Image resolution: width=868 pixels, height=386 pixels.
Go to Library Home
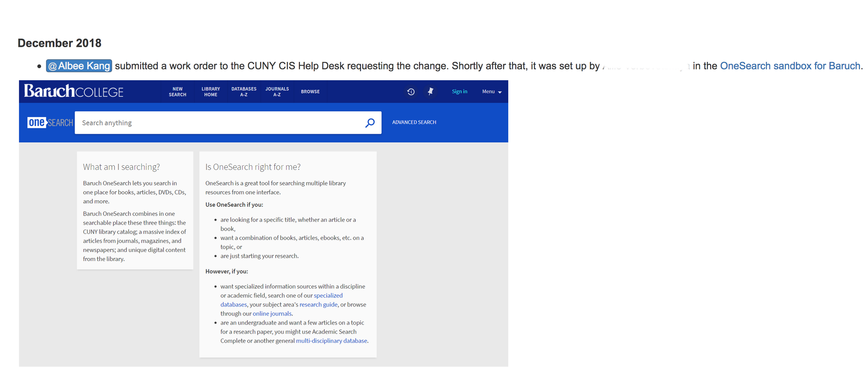(211, 92)
